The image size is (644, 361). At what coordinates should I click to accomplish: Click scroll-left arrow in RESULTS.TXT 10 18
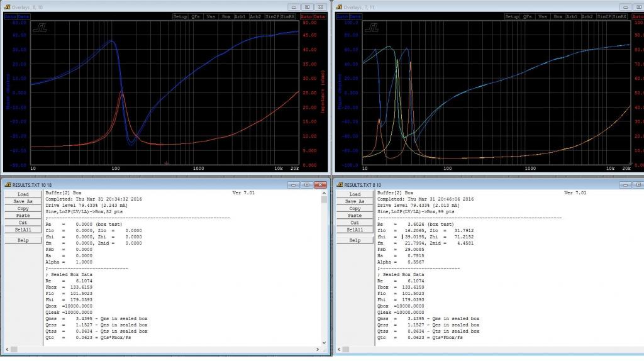[7, 349]
